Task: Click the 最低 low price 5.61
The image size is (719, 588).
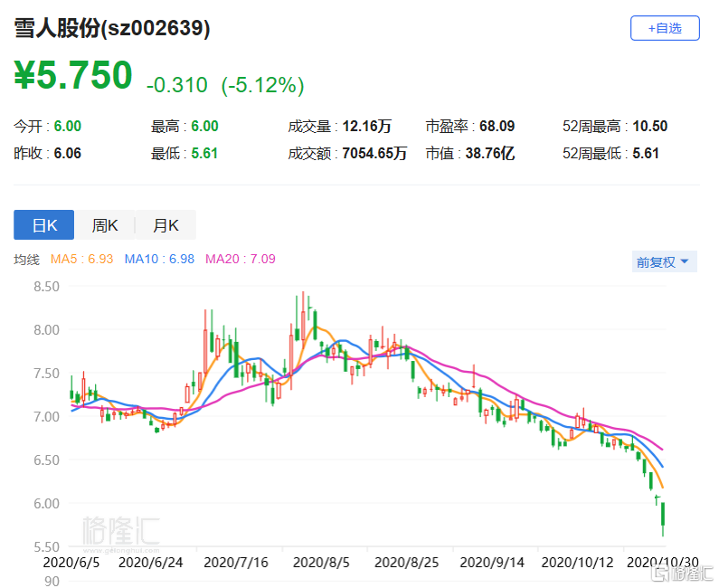Action: (204, 153)
